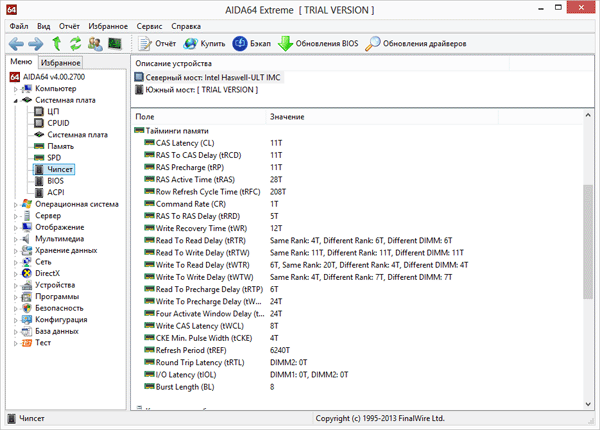Click the scroll up arrow in details list
This screenshot has width=600, height=430.
point(588,115)
